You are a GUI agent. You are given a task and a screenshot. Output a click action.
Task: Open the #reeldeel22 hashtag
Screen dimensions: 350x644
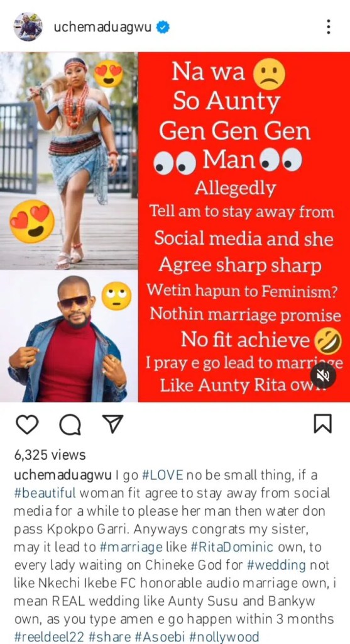(49, 636)
